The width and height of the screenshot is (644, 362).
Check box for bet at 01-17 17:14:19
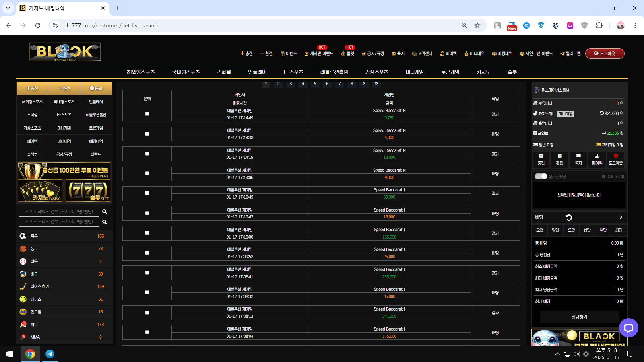click(x=147, y=154)
